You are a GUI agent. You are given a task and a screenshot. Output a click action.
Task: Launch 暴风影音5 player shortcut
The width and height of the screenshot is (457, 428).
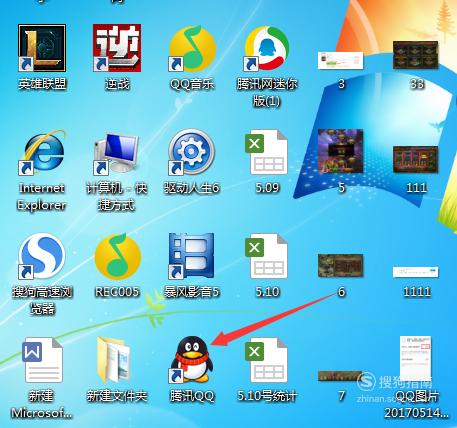click(x=191, y=256)
